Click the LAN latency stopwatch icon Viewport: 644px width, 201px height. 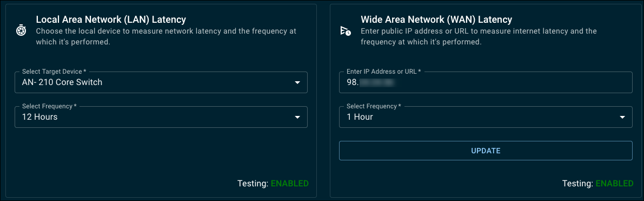[x=21, y=30]
